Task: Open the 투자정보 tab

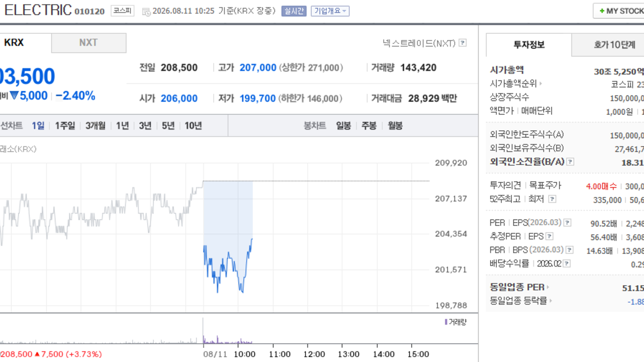Action: [529, 45]
